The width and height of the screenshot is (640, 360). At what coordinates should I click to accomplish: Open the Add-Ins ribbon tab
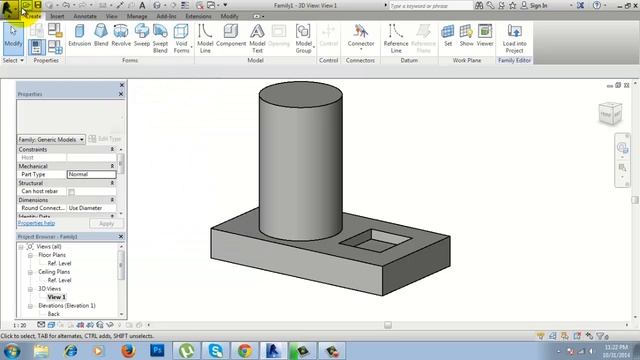(167, 16)
